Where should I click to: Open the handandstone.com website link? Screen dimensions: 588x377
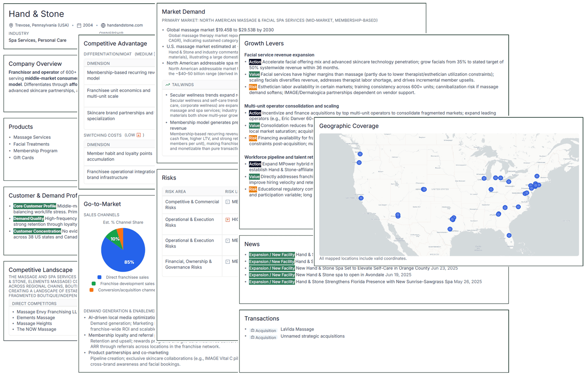[x=125, y=25]
